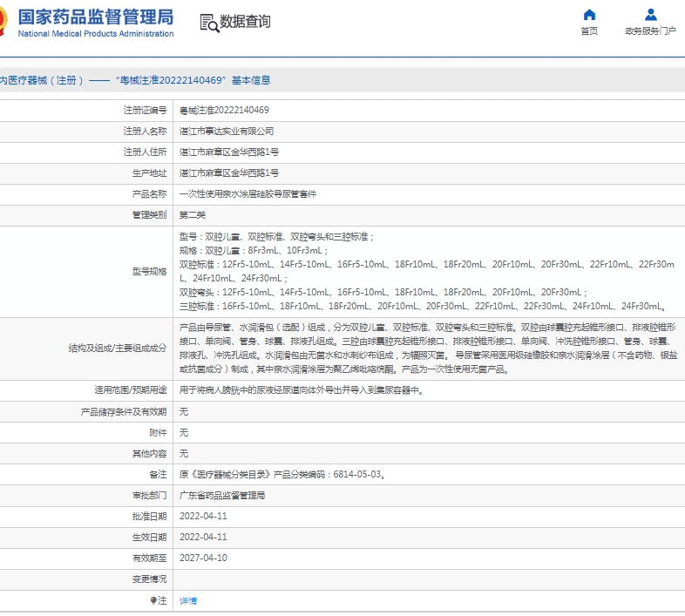Screen dimensions: 685x616
Task: Click the 有效期至 row label
Action: 149,558
